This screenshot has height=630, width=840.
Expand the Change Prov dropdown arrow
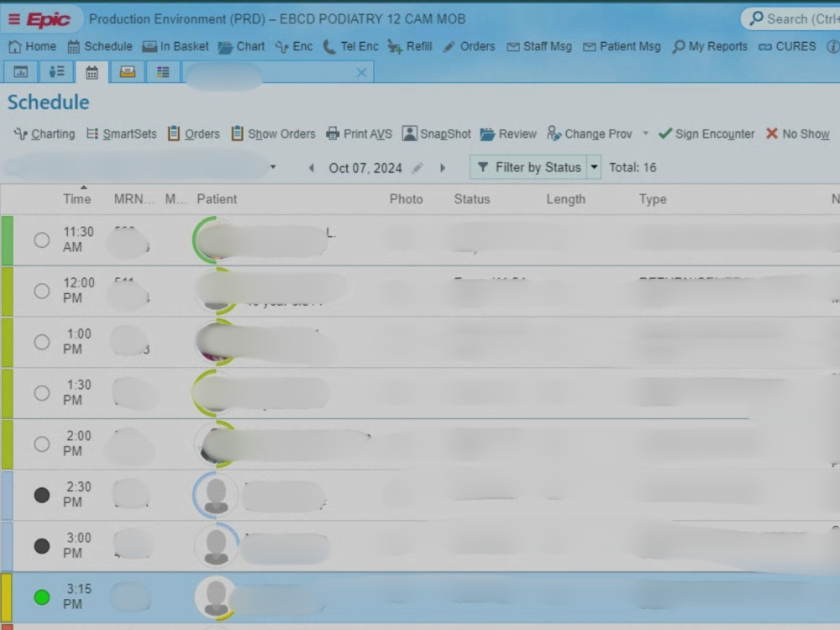pyautogui.click(x=645, y=134)
